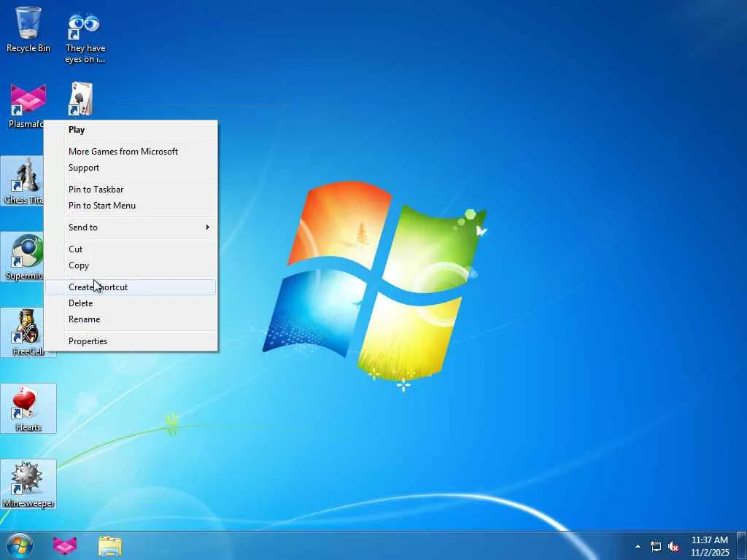Open Windows Explorer from the taskbar
This screenshot has width=747, height=560.
pos(110,545)
